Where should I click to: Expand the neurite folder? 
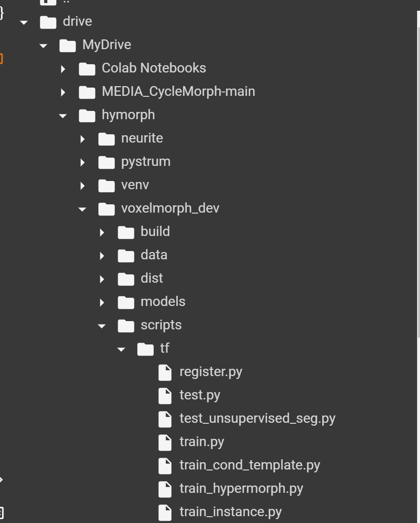click(82, 139)
